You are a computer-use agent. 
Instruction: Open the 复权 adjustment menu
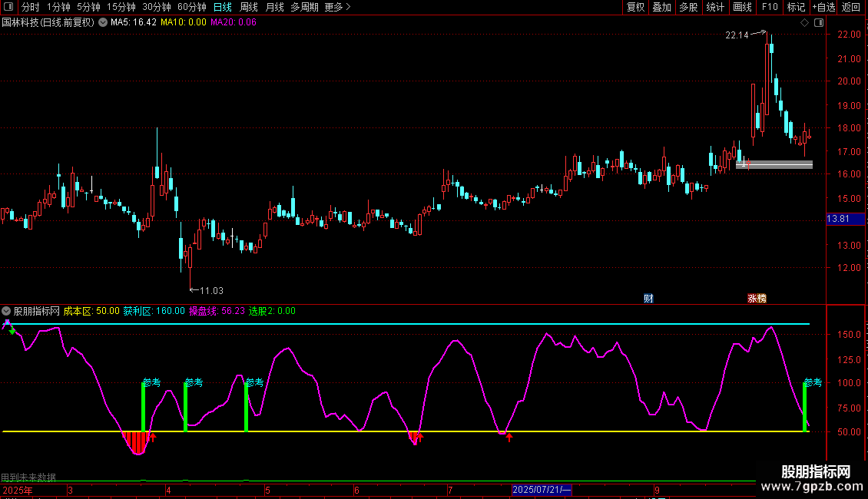tap(636, 7)
